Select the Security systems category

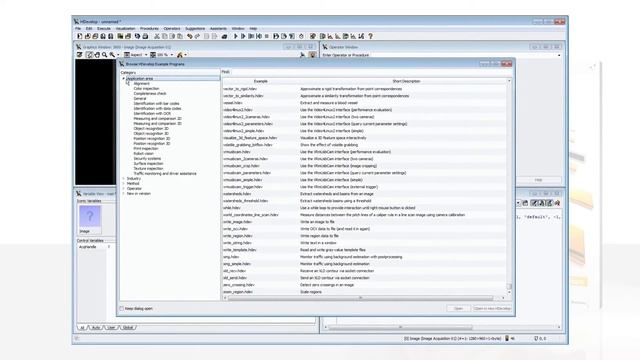click(x=147, y=158)
